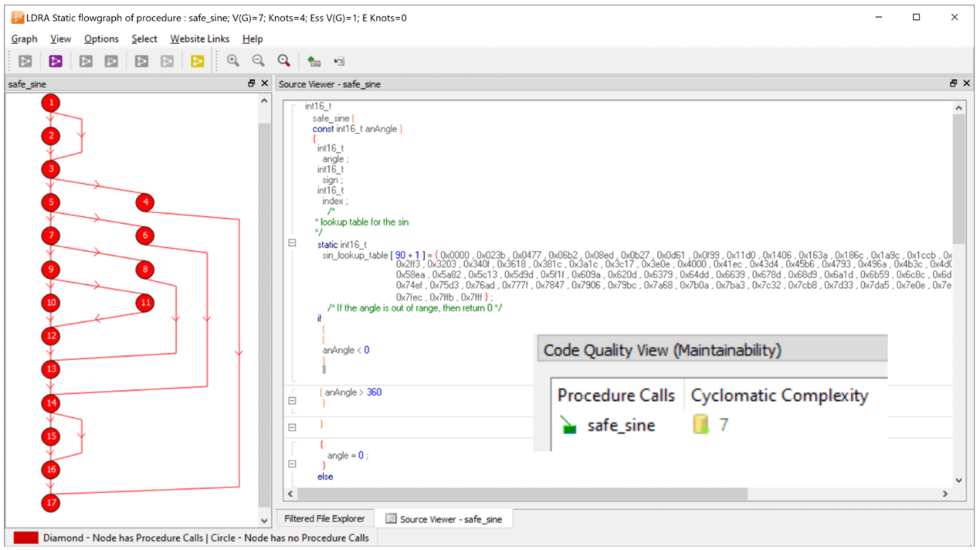Viewport: 980px width, 550px height.
Task: Zoom out of the flowgraph
Action: click(259, 60)
